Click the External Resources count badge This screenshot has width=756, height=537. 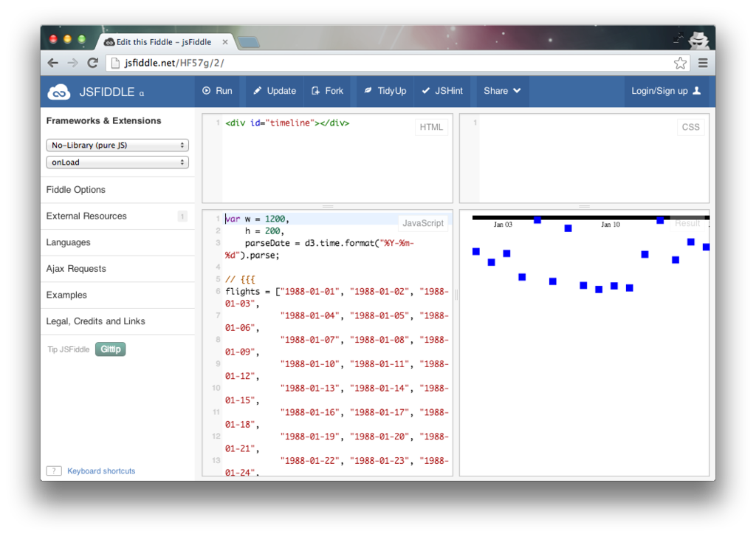coord(182,216)
